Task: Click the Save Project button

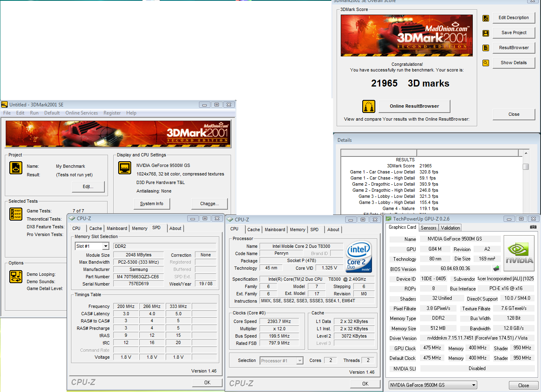Action: coord(514,33)
